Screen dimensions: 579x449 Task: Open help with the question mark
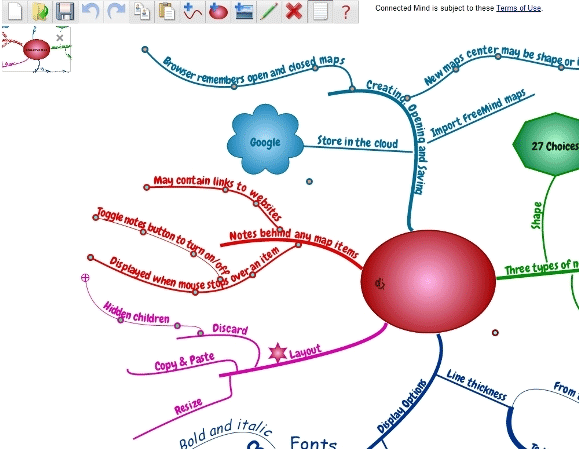pos(346,11)
